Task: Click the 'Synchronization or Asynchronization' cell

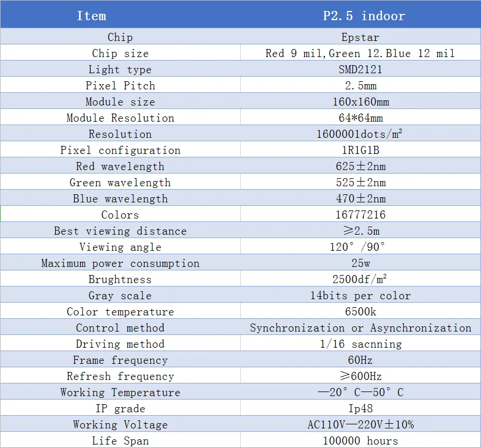Action: pos(360,327)
